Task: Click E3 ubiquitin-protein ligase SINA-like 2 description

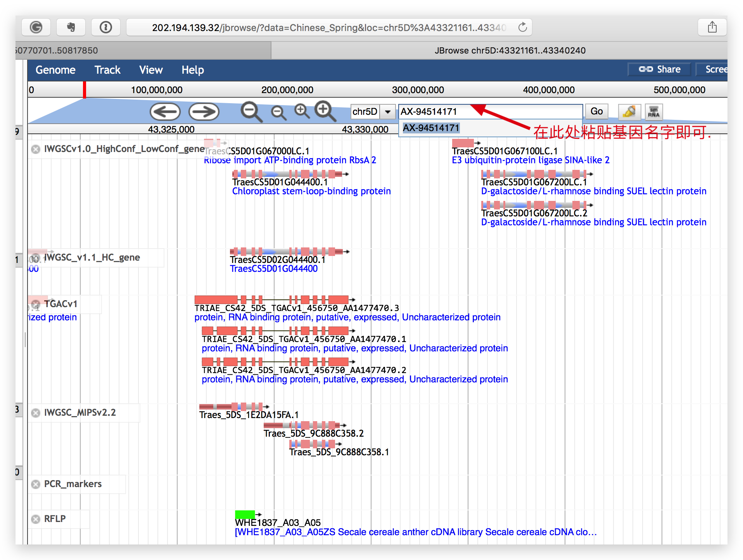Action: click(530, 160)
